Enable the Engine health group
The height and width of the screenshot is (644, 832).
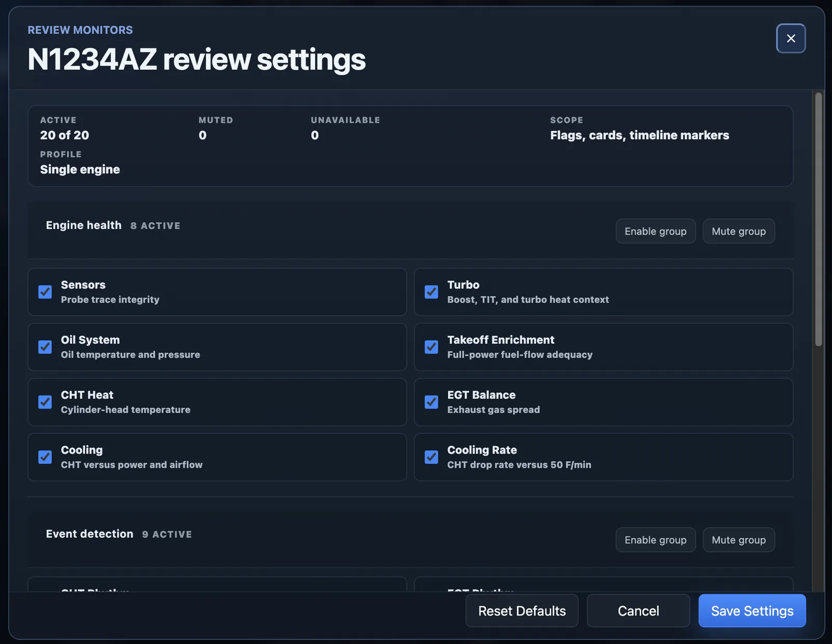click(x=655, y=231)
